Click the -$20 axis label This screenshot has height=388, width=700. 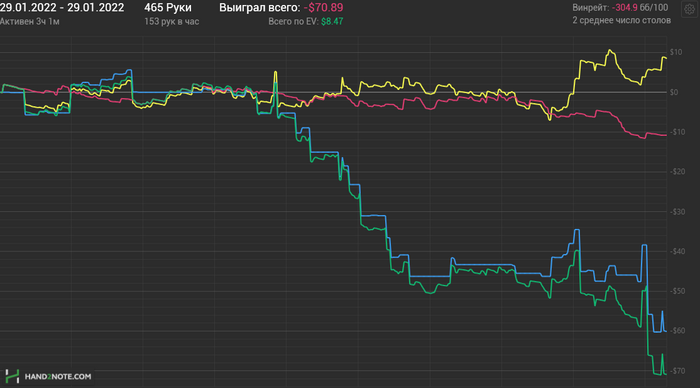[x=677, y=171]
